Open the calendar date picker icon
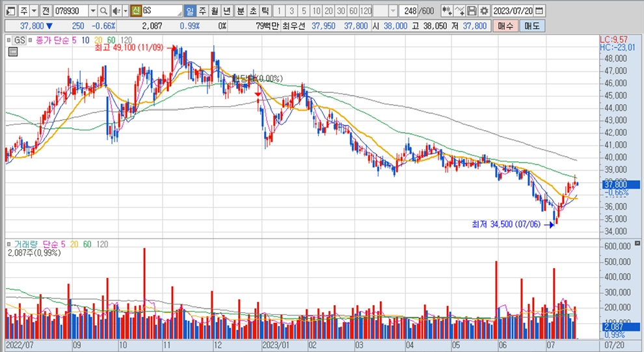644x352 pixels. coord(539,11)
